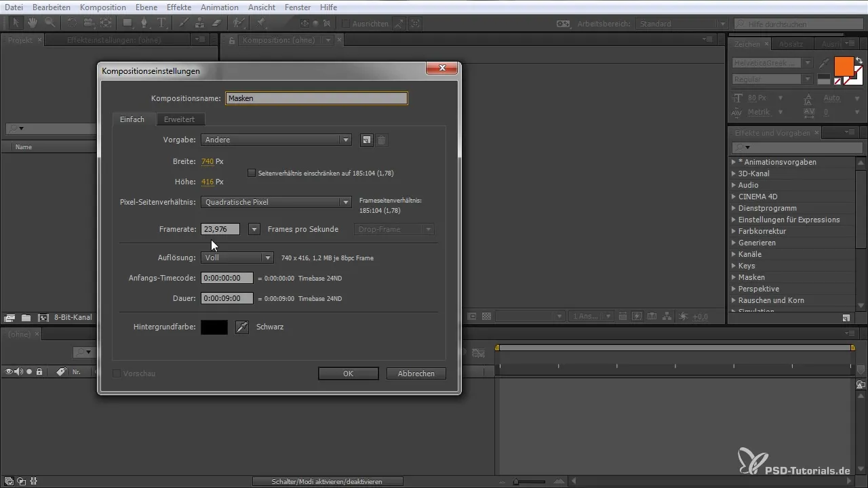Open the Effekte menu
Image resolution: width=868 pixels, height=488 pixels.
click(x=178, y=7)
